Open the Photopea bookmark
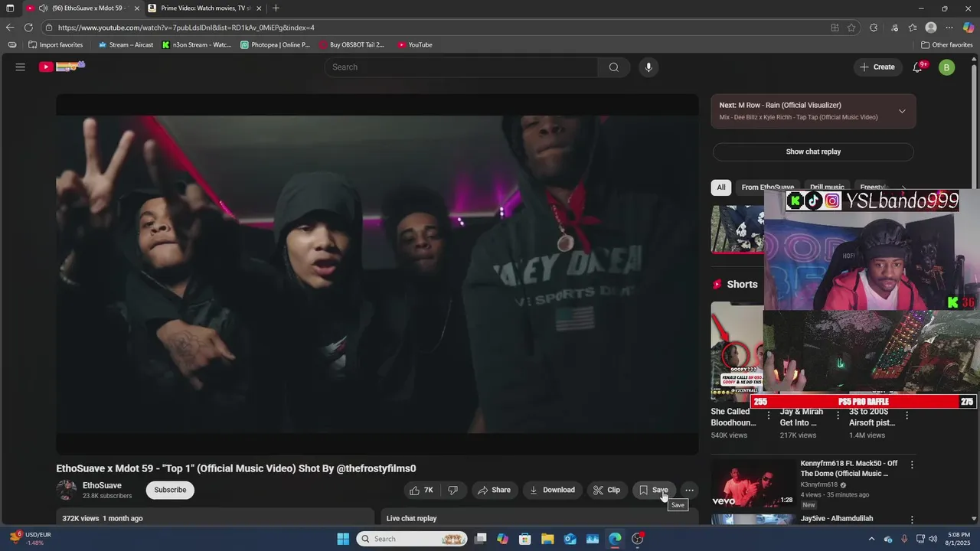The width and height of the screenshot is (980, 551). coord(276,45)
